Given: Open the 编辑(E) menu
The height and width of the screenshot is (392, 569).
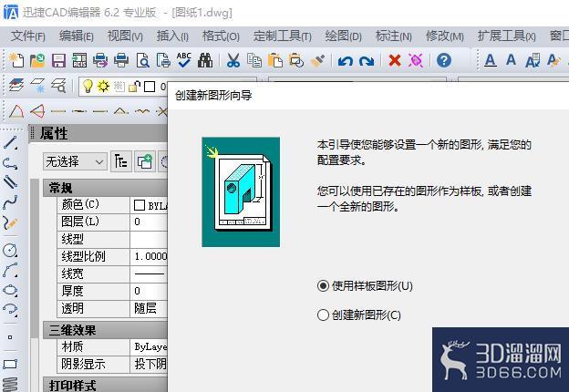Looking at the screenshot, I should pyautogui.click(x=77, y=36).
